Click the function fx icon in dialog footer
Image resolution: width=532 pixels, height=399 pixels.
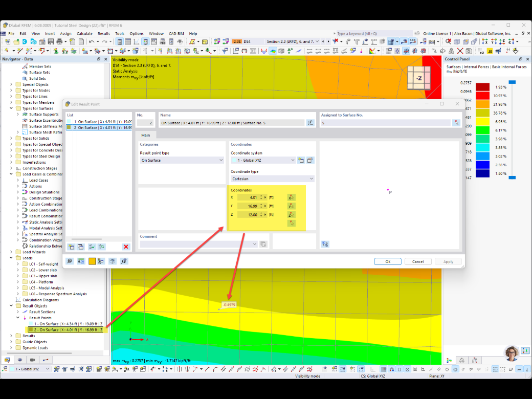[x=124, y=261]
